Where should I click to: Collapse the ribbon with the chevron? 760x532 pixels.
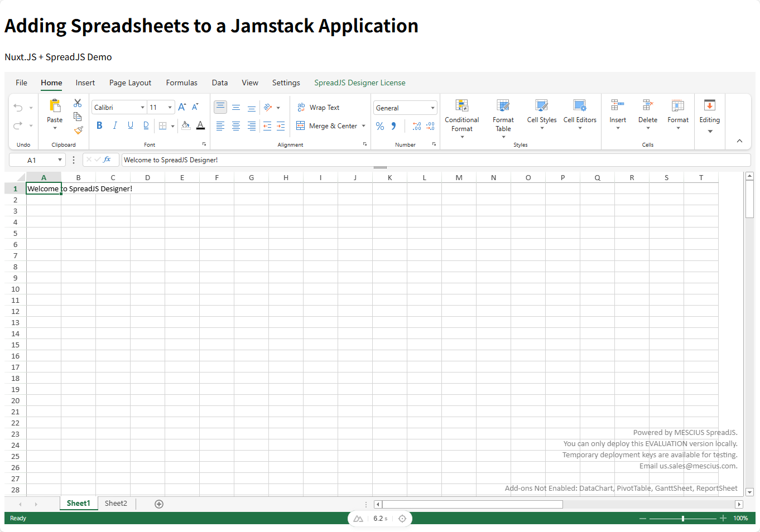point(739,141)
